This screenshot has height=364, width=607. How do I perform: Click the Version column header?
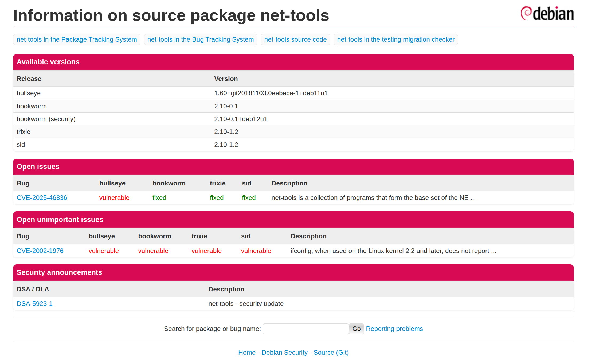(x=226, y=79)
